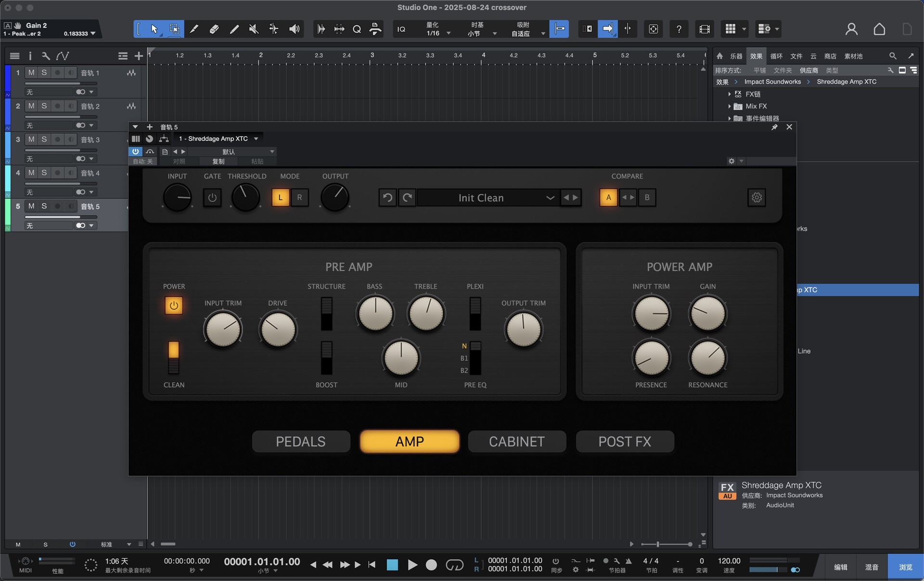The height and width of the screenshot is (581, 924).
Task: Open the user account icon
Action: click(851, 29)
